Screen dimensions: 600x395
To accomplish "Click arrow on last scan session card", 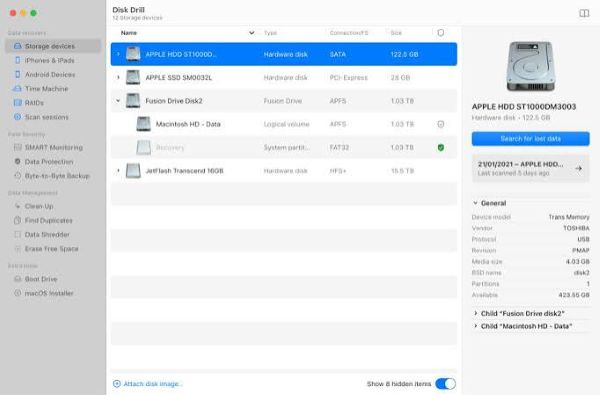I will coord(578,168).
